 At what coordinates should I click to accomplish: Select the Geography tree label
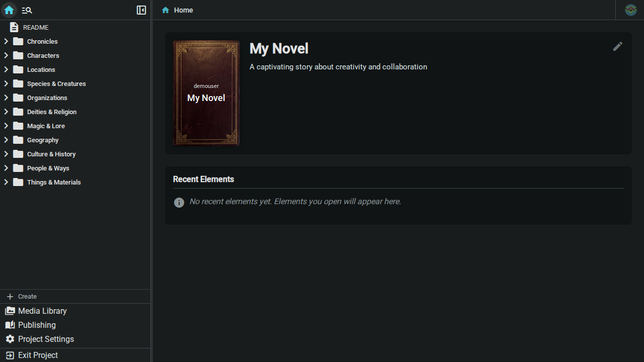(43, 140)
